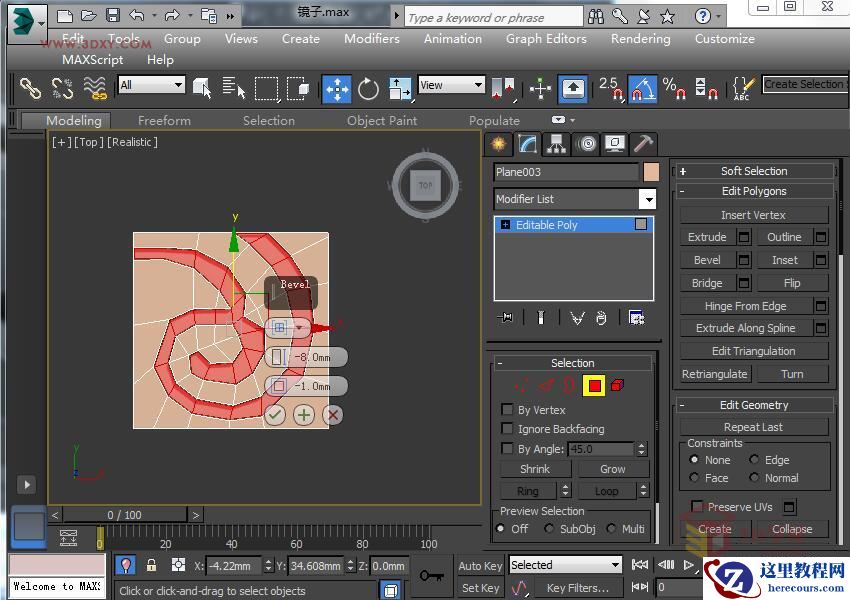Open the Utilities panel hammer icon
This screenshot has height=600, width=850.
(x=642, y=144)
